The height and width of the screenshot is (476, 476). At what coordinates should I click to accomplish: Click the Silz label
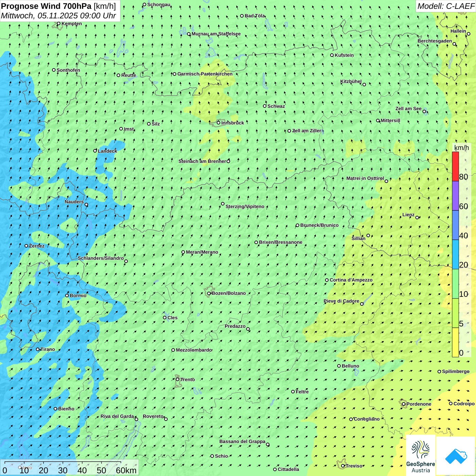[x=156, y=124]
